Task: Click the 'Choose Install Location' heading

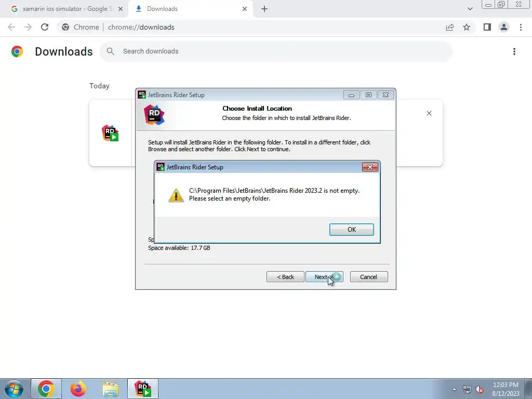Action: (257, 109)
